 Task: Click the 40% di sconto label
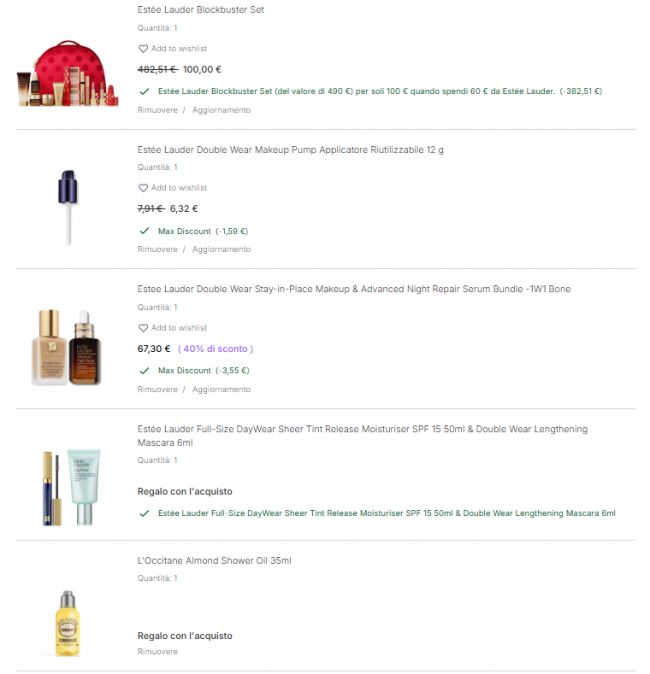(215, 349)
